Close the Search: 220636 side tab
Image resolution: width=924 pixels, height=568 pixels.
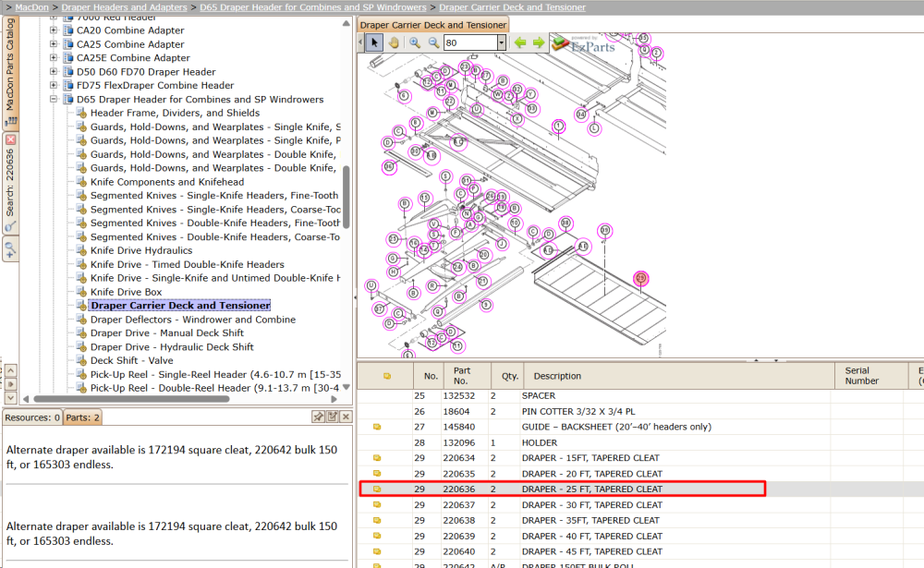[10, 139]
